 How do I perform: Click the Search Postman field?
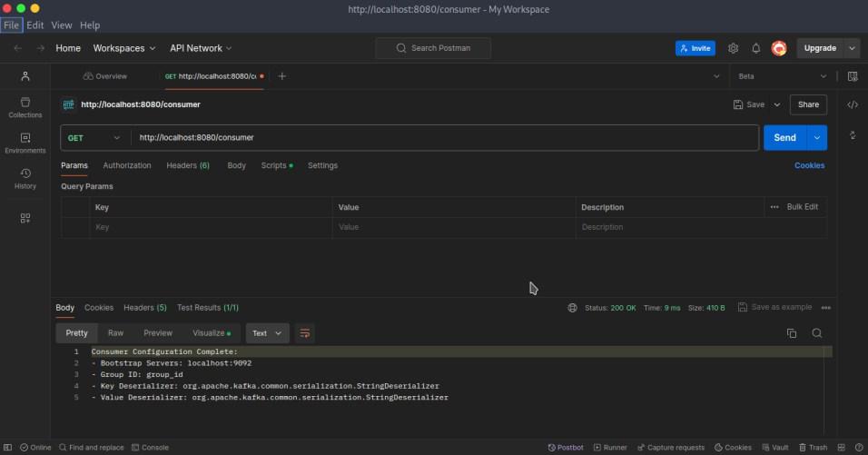pos(433,48)
